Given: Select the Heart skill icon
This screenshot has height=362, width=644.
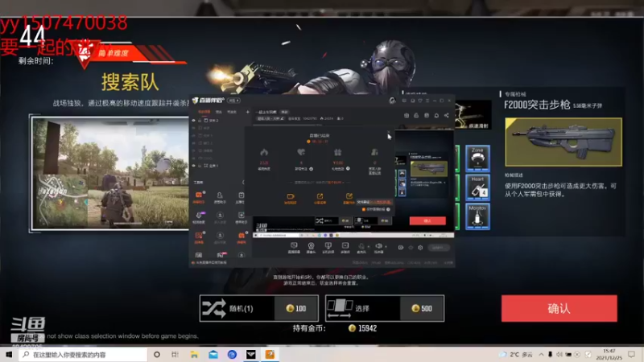Looking at the screenshot, I should [x=477, y=188].
